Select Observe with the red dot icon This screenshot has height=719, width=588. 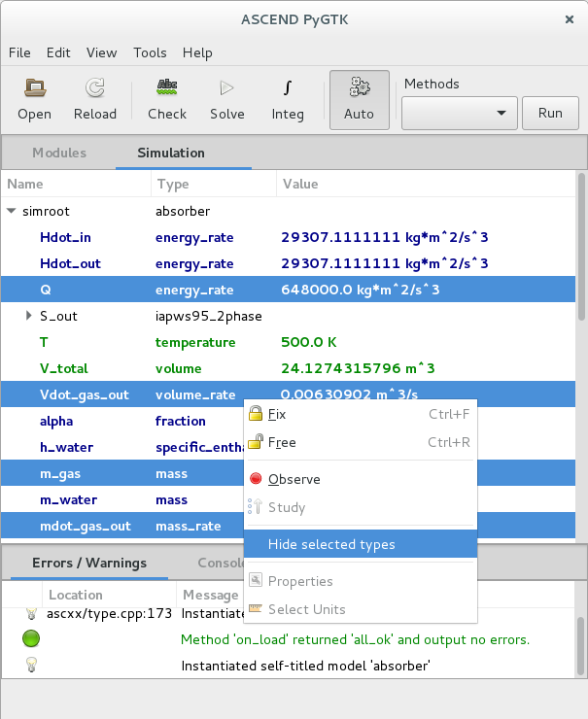pyautogui.click(x=294, y=479)
